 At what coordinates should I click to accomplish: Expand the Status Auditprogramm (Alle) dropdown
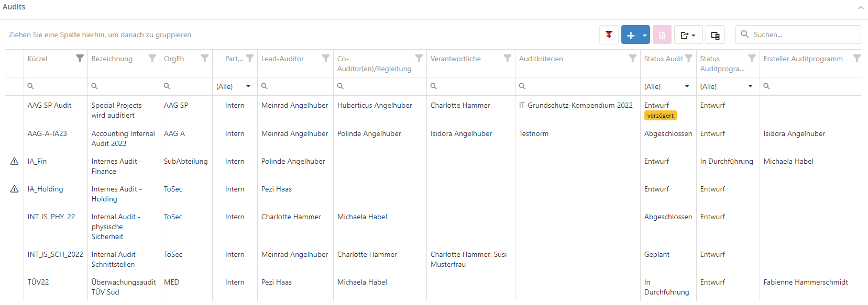point(750,86)
